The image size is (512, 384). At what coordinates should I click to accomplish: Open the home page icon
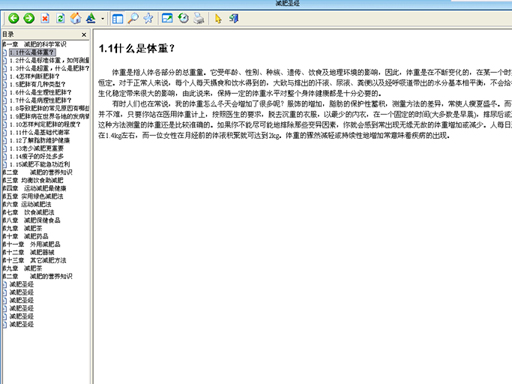pos(76,18)
